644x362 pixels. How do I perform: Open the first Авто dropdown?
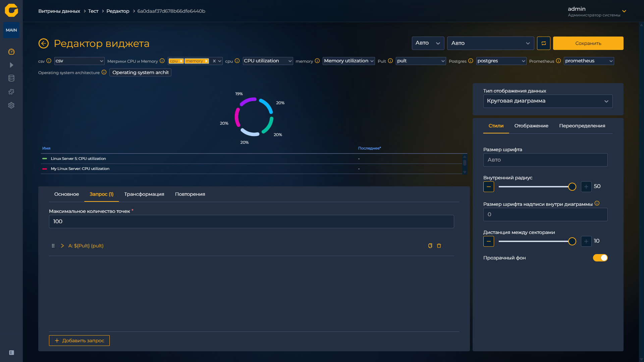(428, 43)
